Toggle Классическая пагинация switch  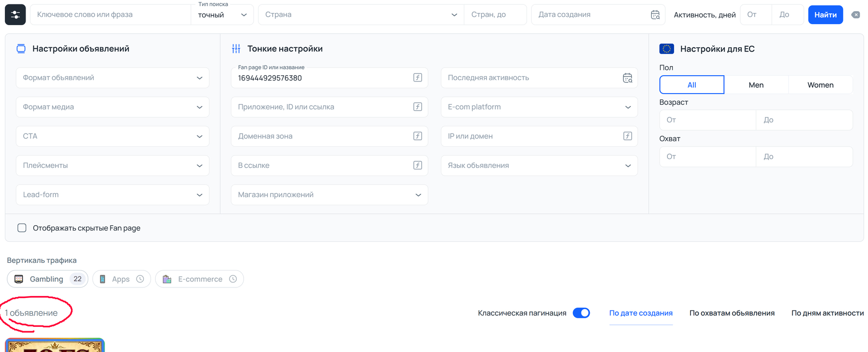click(581, 313)
